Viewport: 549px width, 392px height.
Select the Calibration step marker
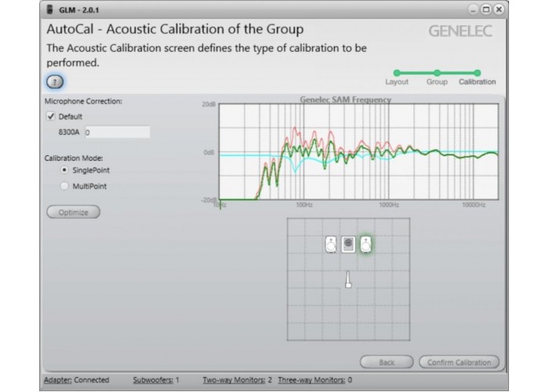(x=477, y=73)
